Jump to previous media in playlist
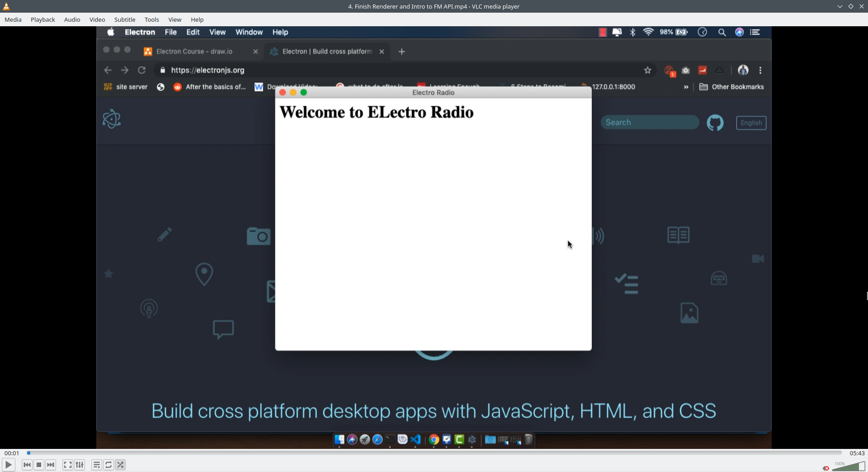 point(27,465)
